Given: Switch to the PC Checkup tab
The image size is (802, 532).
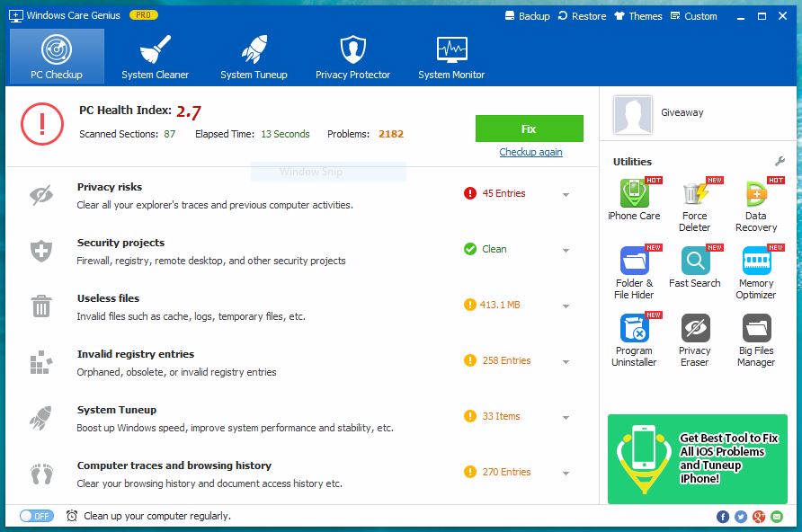Looking at the screenshot, I should coord(57,57).
